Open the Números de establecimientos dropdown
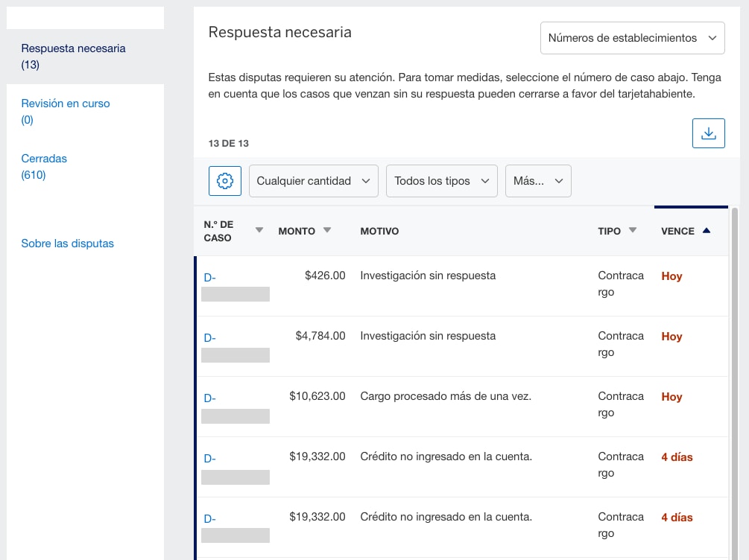The image size is (749, 560). click(x=632, y=37)
